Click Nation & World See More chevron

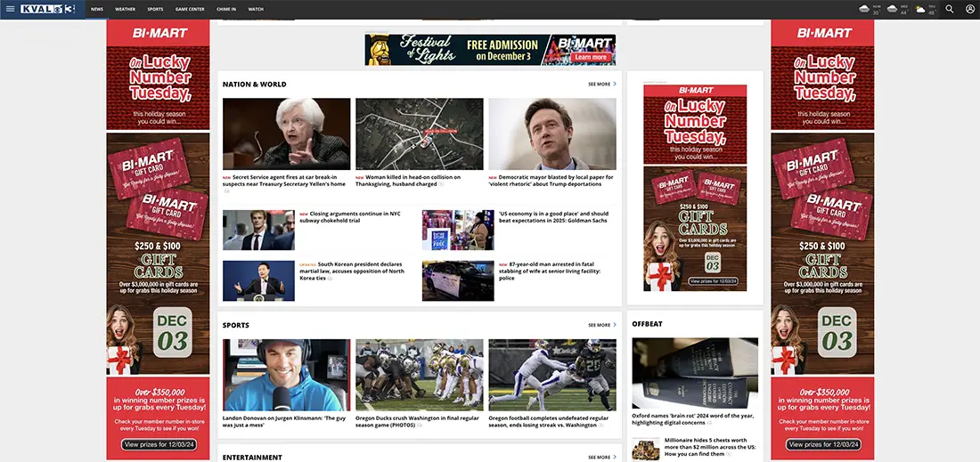tap(615, 84)
